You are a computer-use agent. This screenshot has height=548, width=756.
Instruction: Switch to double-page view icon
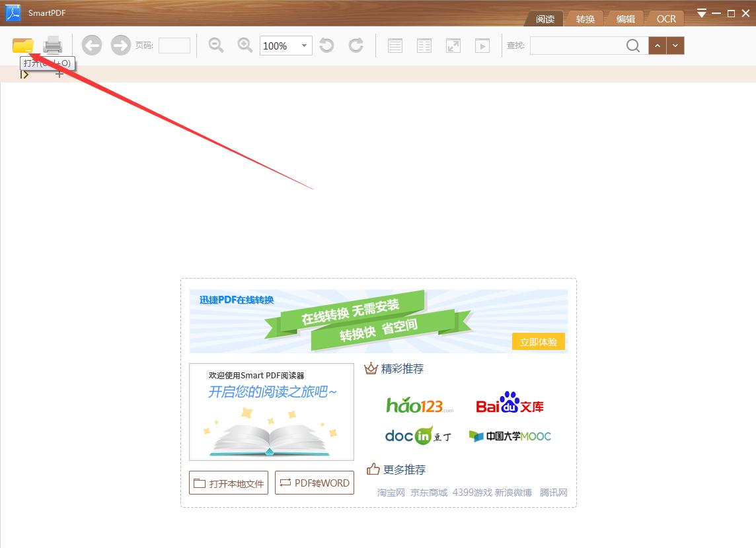424,46
